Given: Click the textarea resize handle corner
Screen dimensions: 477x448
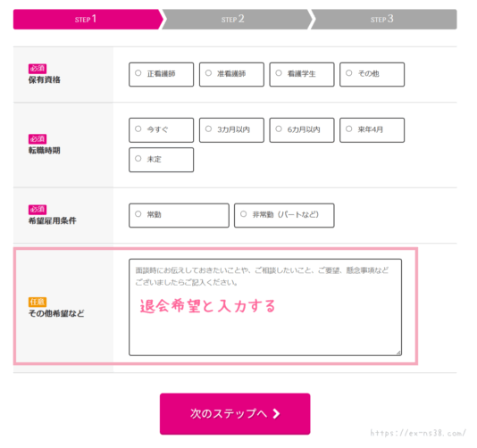Looking at the screenshot, I should (398, 353).
